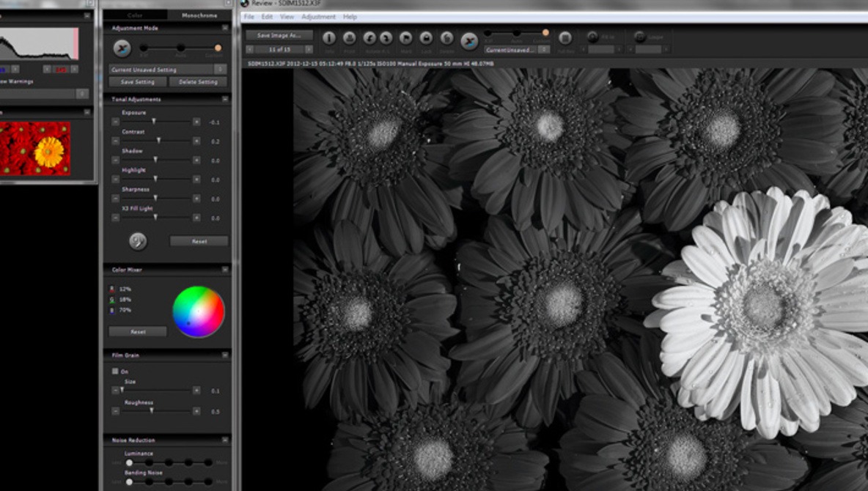Open the Help menu
The width and height of the screenshot is (868, 491).
coord(350,17)
